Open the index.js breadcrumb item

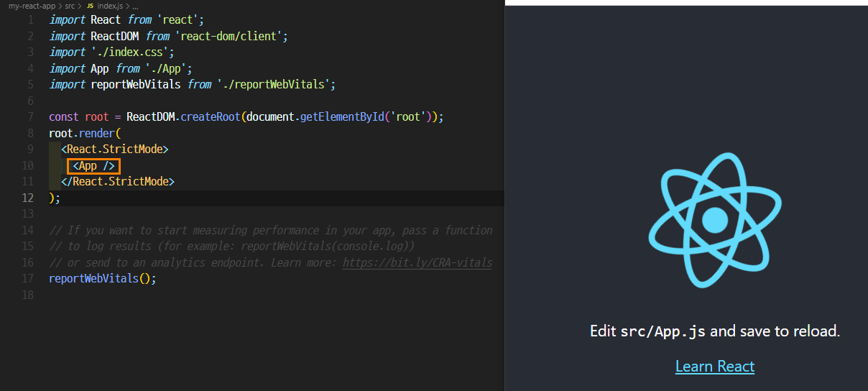pyautogui.click(x=110, y=6)
